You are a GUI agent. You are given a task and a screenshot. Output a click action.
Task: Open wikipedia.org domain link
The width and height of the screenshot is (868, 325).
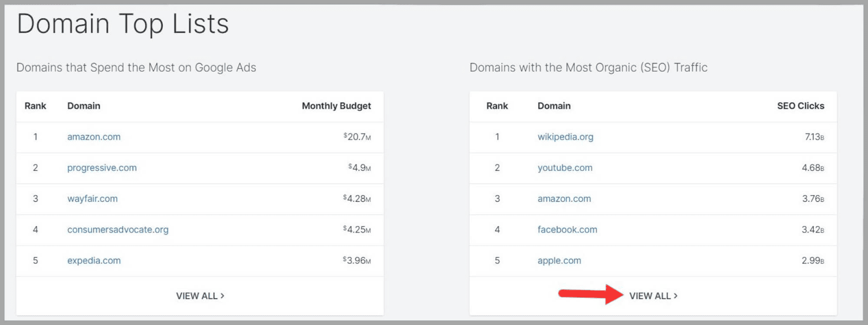coord(565,137)
